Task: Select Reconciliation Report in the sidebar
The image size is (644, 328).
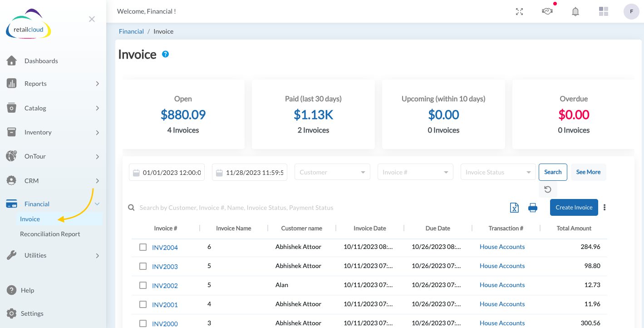Action: point(49,234)
